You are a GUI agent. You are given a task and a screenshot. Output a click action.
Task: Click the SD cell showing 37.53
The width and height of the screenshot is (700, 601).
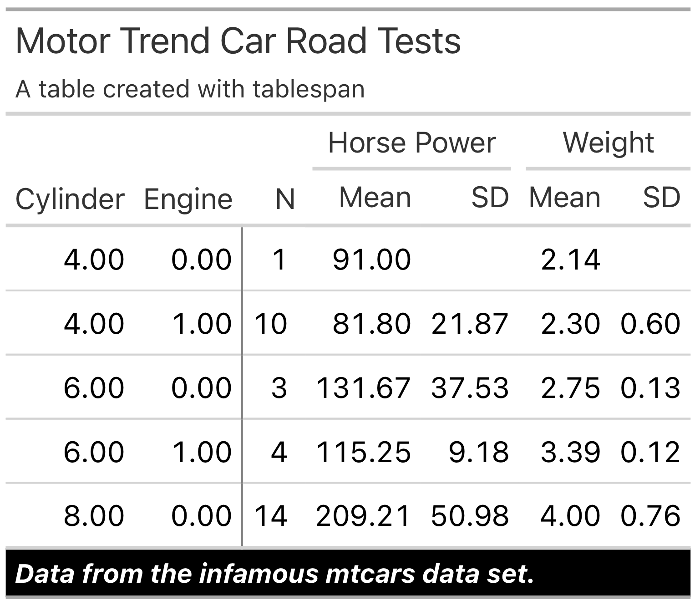click(470, 388)
